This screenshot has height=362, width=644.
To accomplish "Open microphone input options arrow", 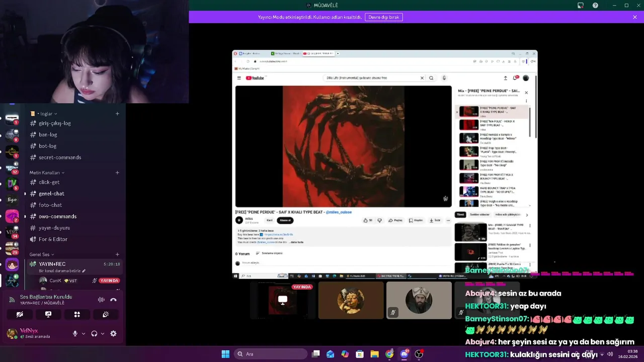I will (x=84, y=333).
